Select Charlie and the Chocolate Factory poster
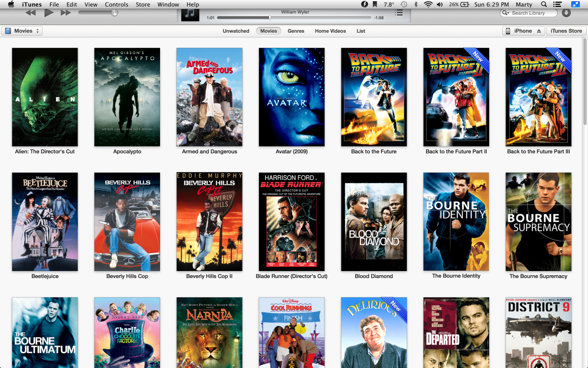 point(127,332)
